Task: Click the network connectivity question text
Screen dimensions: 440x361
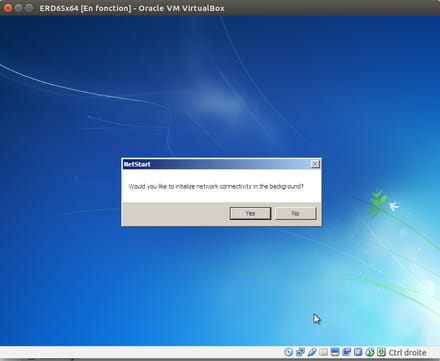Action: 216,186
